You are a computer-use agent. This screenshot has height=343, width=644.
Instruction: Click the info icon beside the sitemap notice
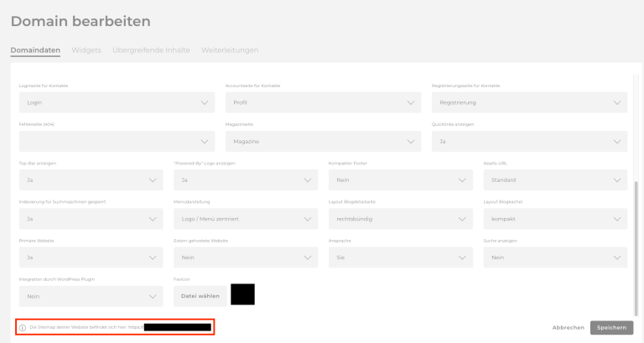point(23,327)
